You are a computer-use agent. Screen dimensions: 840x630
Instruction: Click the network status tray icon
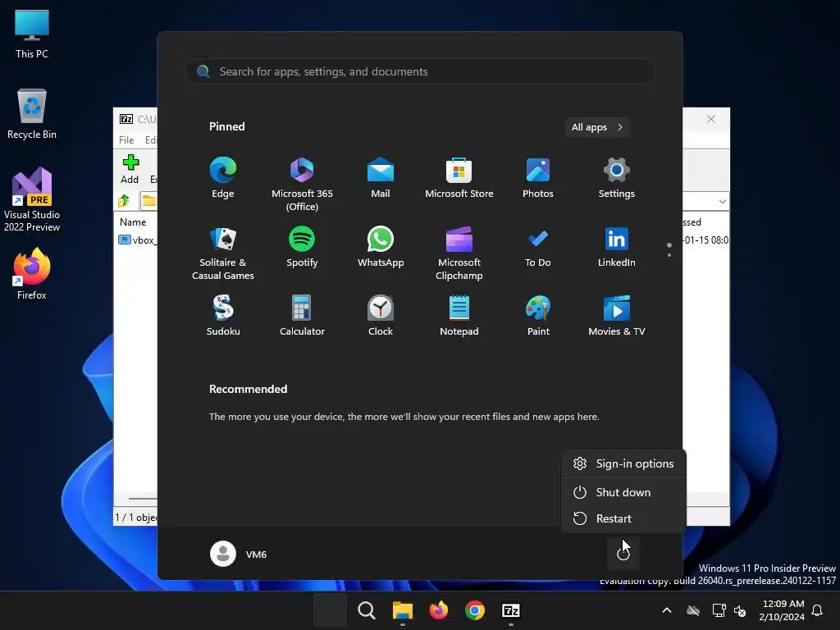click(719, 610)
